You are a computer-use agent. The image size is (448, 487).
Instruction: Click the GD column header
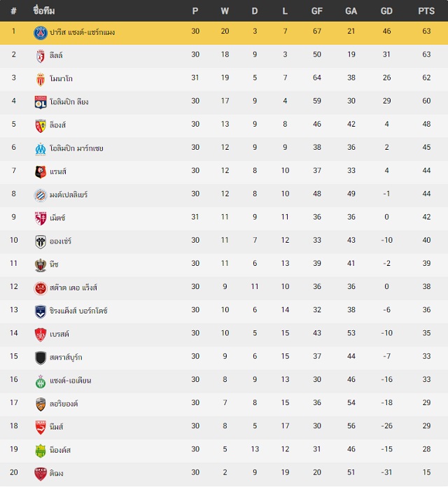tap(386, 11)
